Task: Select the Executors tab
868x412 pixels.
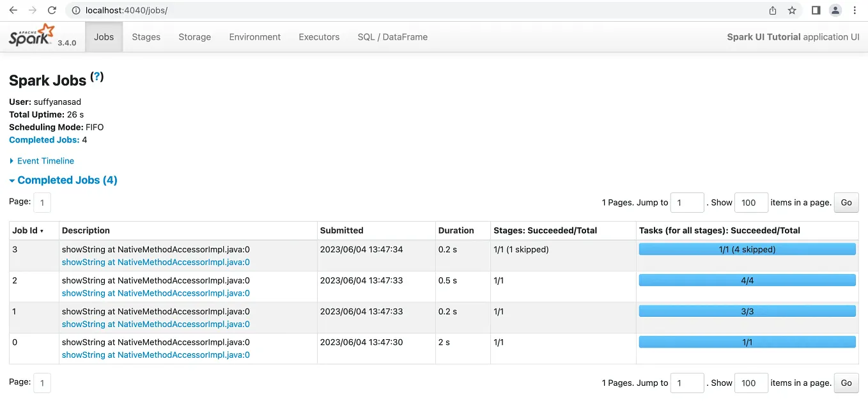Action: click(318, 37)
